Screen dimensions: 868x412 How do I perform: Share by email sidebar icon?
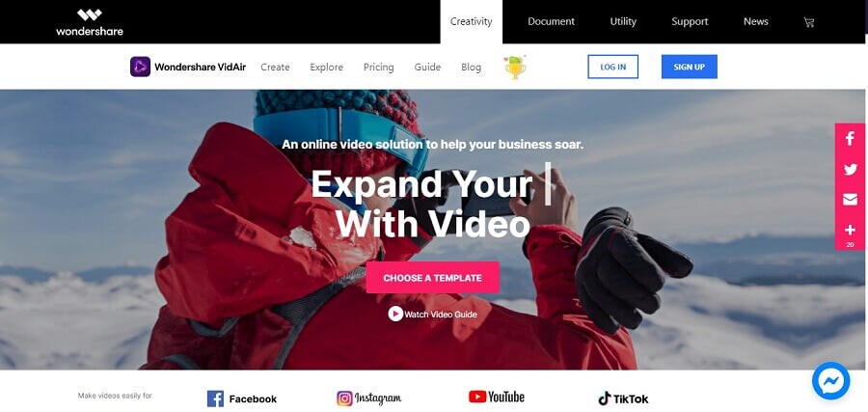[x=850, y=200]
